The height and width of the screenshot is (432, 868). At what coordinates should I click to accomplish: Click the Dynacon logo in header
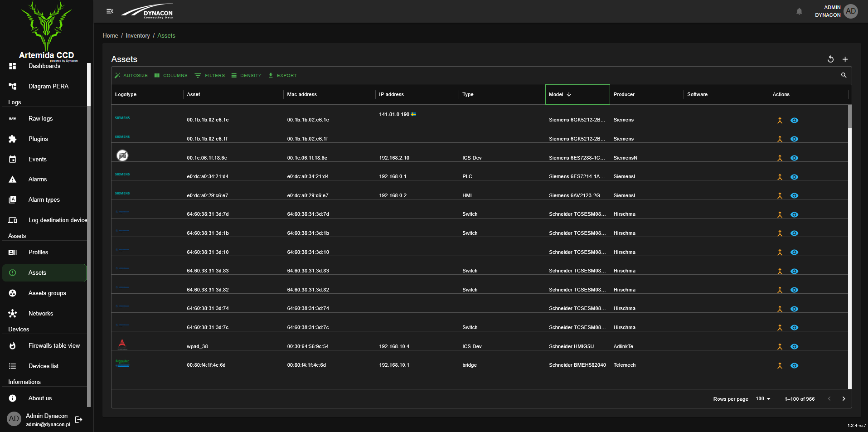(147, 12)
